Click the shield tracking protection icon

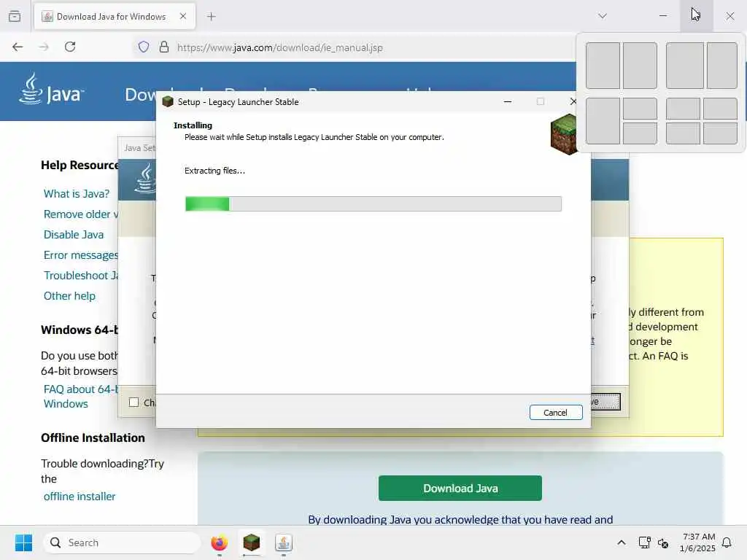coord(144,47)
